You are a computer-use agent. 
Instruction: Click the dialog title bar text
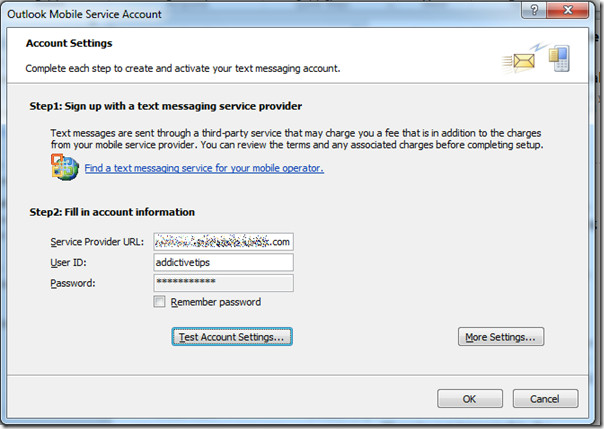pos(84,14)
